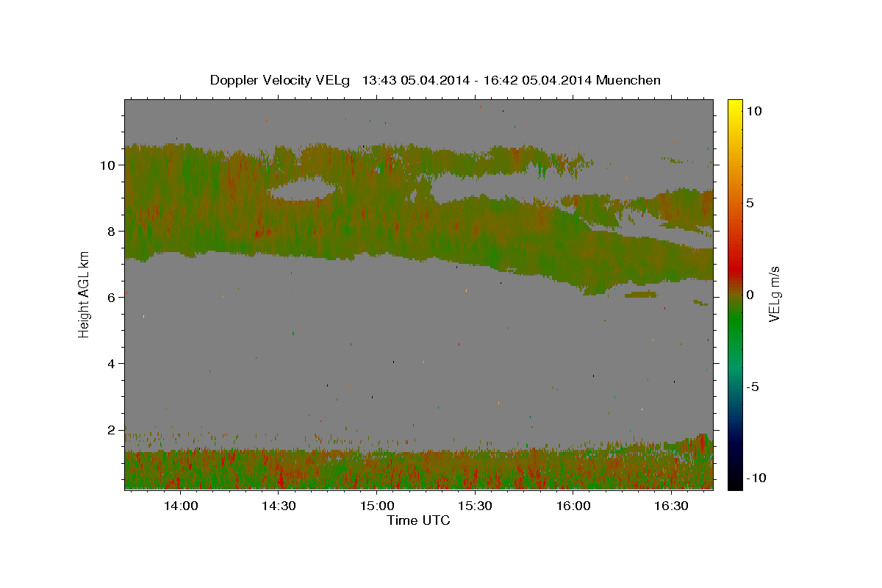Screen dimensions: 882x588
Task: Click the 'Time UTC' axis label
Action: [x=418, y=520]
